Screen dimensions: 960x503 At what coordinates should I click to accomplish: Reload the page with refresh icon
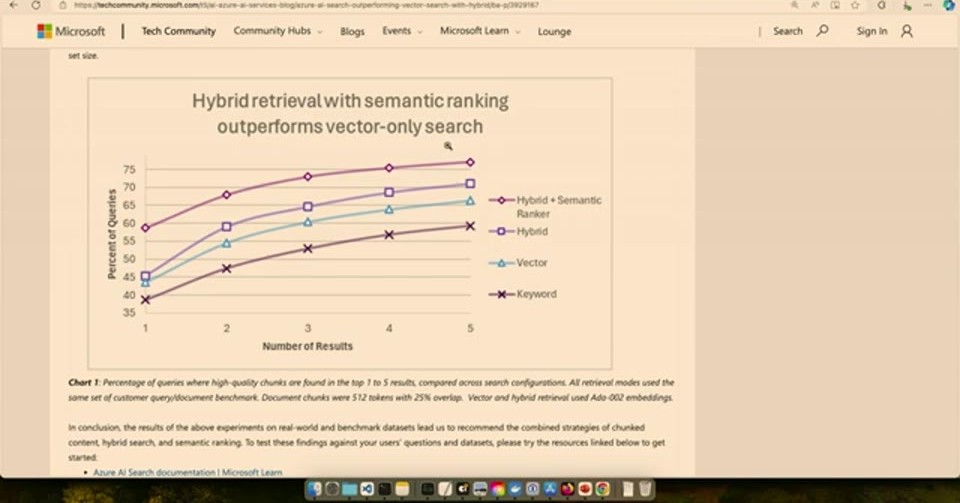point(36,5)
